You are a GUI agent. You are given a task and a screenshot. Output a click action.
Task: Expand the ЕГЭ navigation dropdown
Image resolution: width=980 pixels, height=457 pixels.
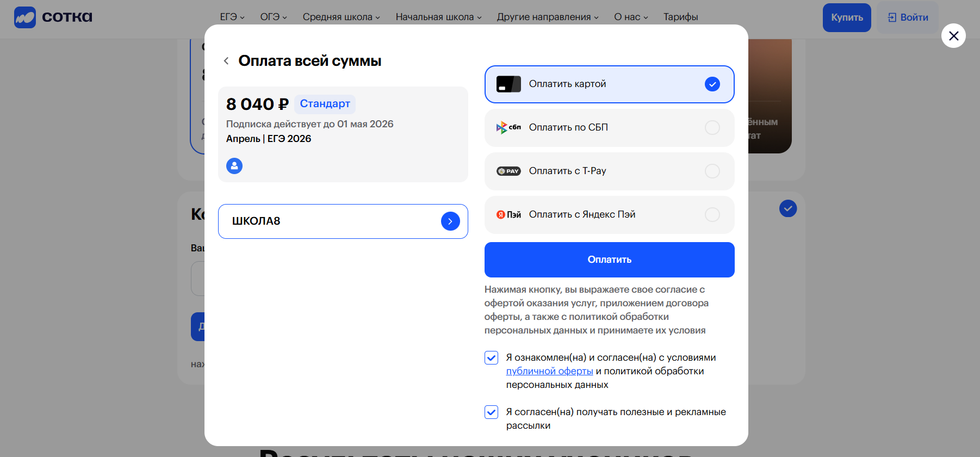pyautogui.click(x=232, y=17)
